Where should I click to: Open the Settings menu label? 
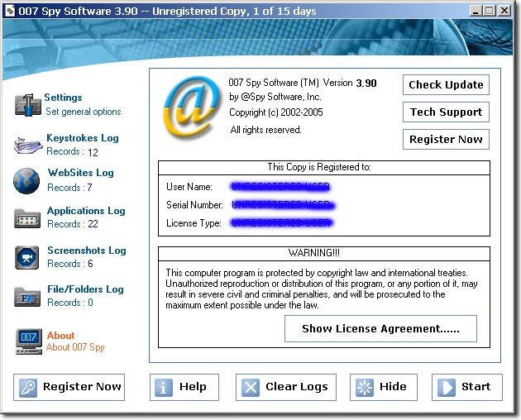coord(63,98)
